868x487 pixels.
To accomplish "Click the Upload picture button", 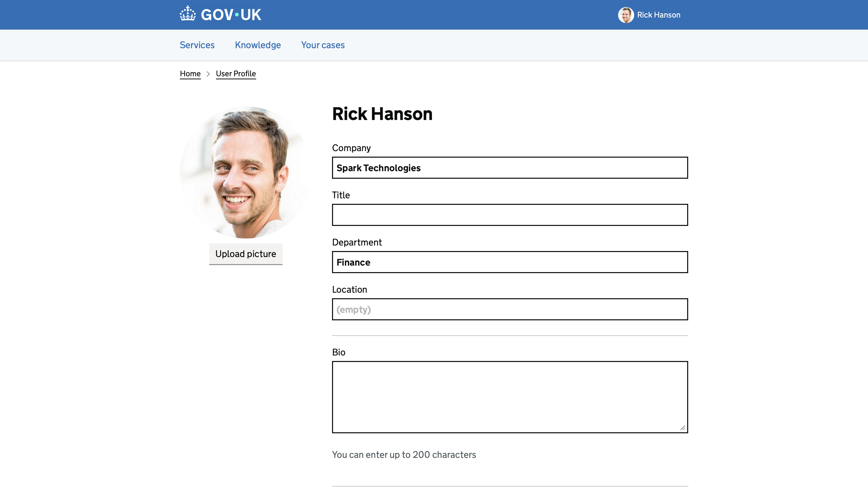I will point(246,254).
